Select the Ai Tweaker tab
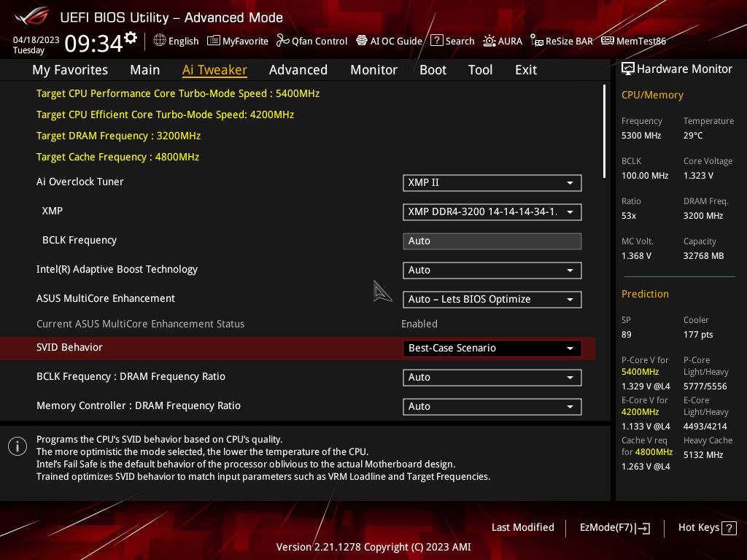Viewport: 747px width, 560px height. click(214, 70)
